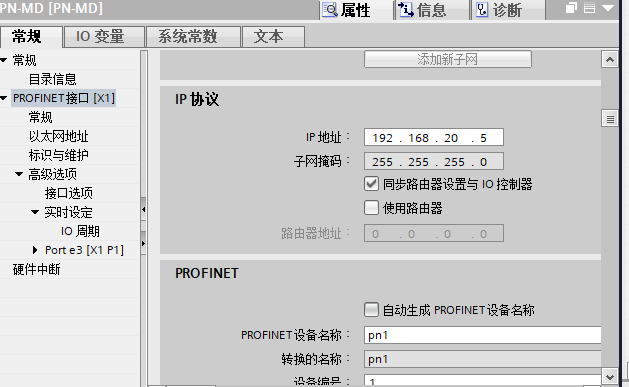Switch to the 文本 tab
This screenshot has width=629, height=387.
273,37
